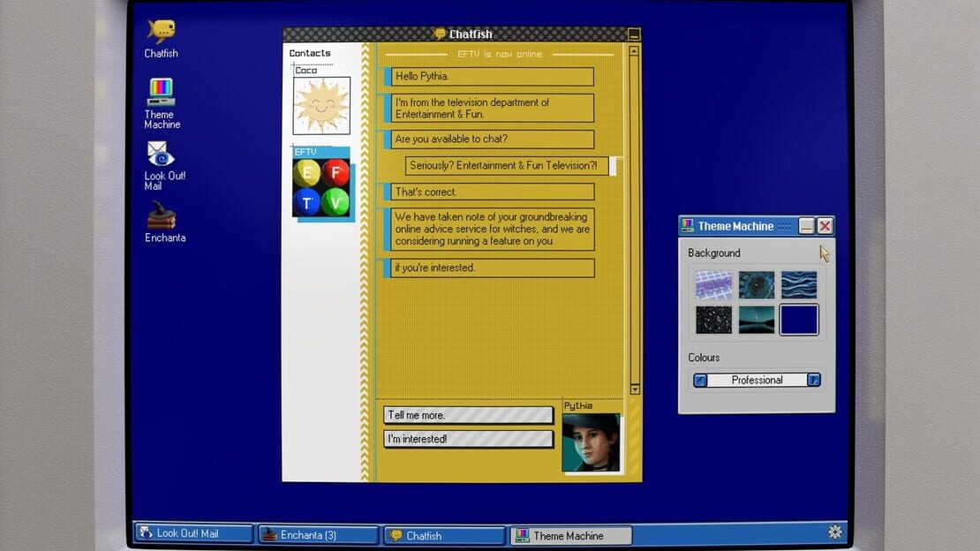Click the Chatfish title bar fish icon
The height and width of the screenshot is (551, 980).
click(440, 34)
